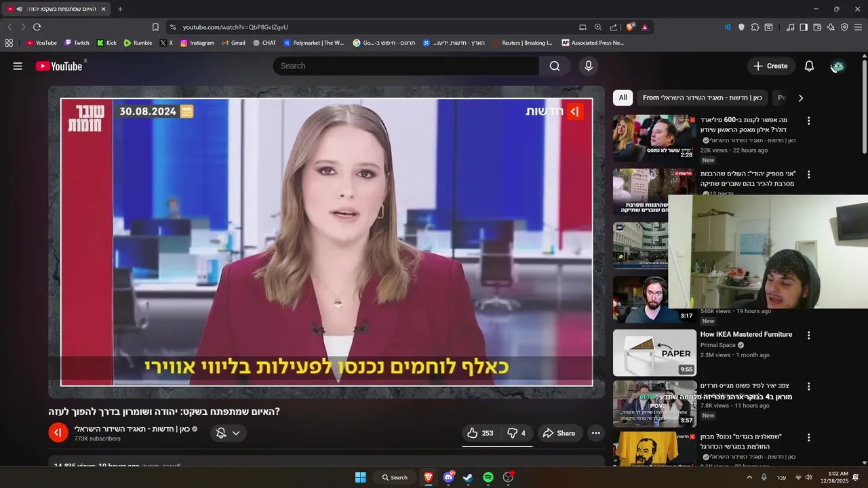Open browser extensions puzzle icon

point(755,27)
